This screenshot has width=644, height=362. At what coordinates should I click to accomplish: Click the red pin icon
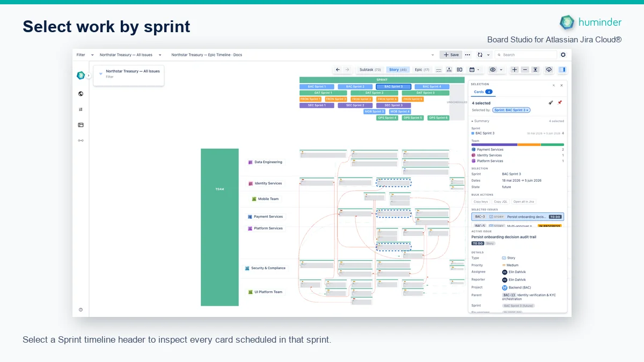pyautogui.click(x=560, y=102)
